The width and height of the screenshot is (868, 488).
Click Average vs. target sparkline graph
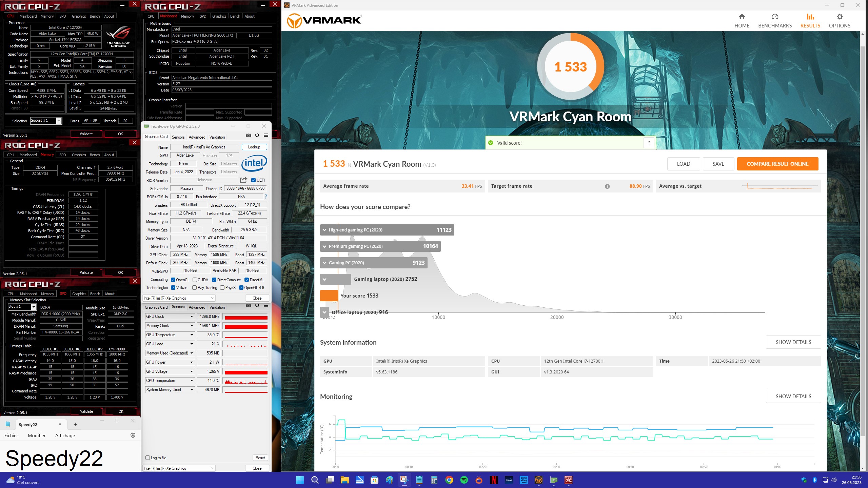tap(780, 186)
